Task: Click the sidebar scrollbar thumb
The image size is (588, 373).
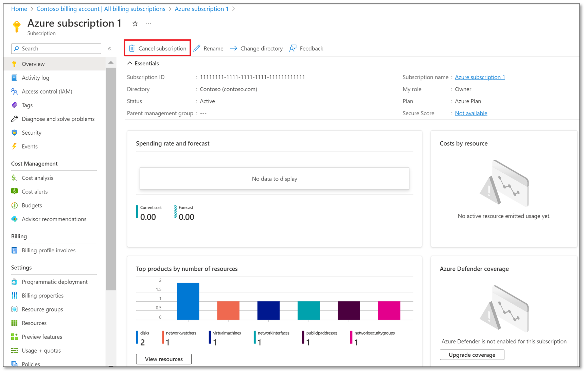Action: [111, 179]
